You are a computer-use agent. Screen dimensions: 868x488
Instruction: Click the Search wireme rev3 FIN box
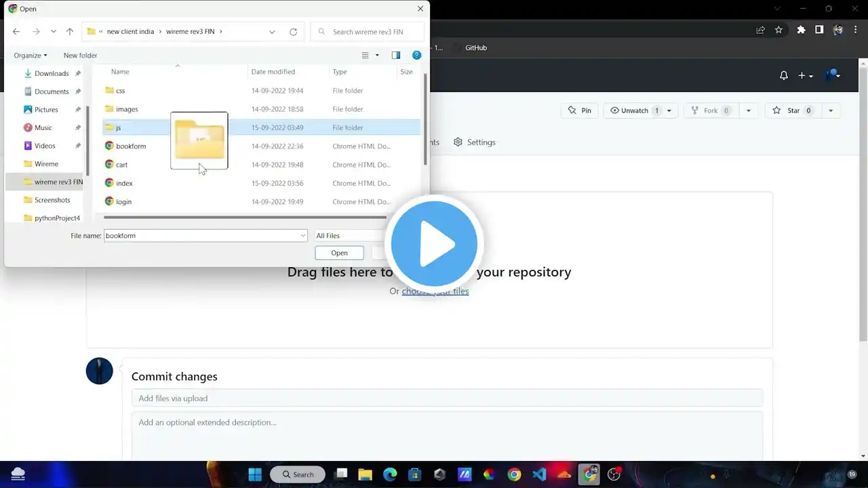[x=368, y=32]
